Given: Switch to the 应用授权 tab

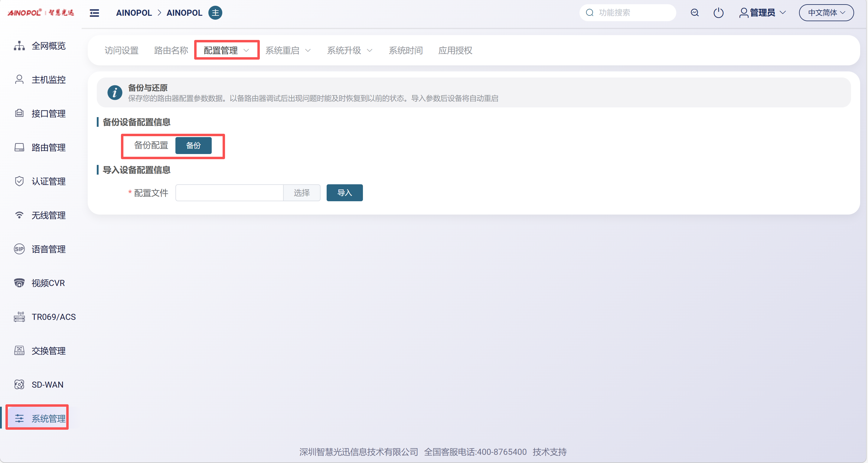Looking at the screenshot, I should pyautogui.click(x=455, y=50).
